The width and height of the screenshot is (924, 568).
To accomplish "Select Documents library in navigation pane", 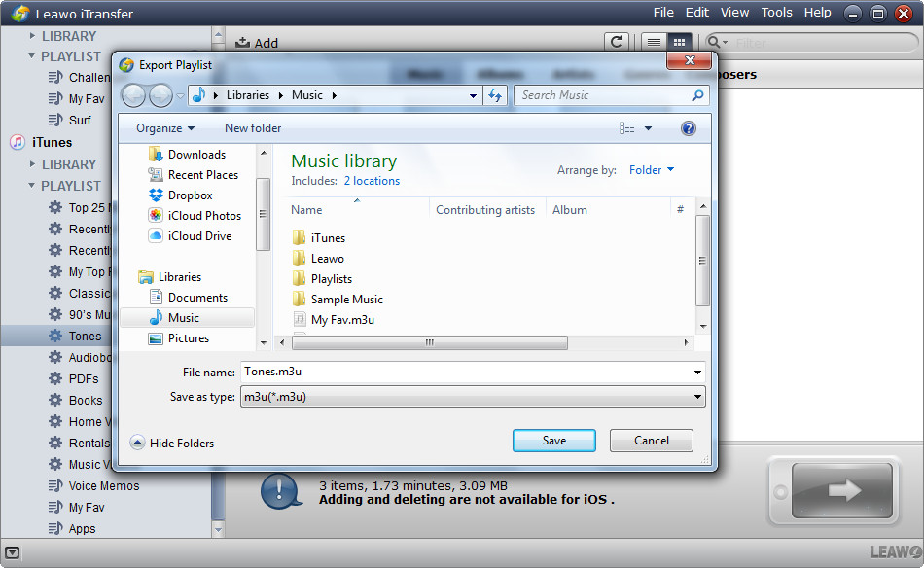I will click(188, 298).
